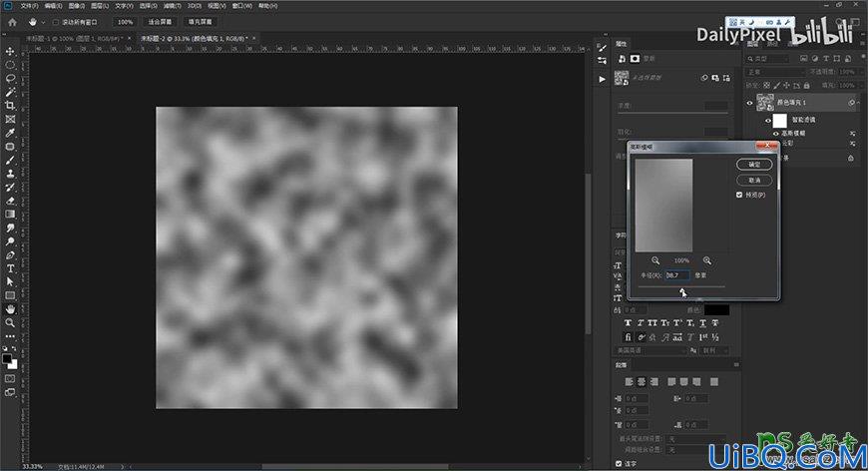Click Faux Bold style in Character panel

[x=628, y=323]
